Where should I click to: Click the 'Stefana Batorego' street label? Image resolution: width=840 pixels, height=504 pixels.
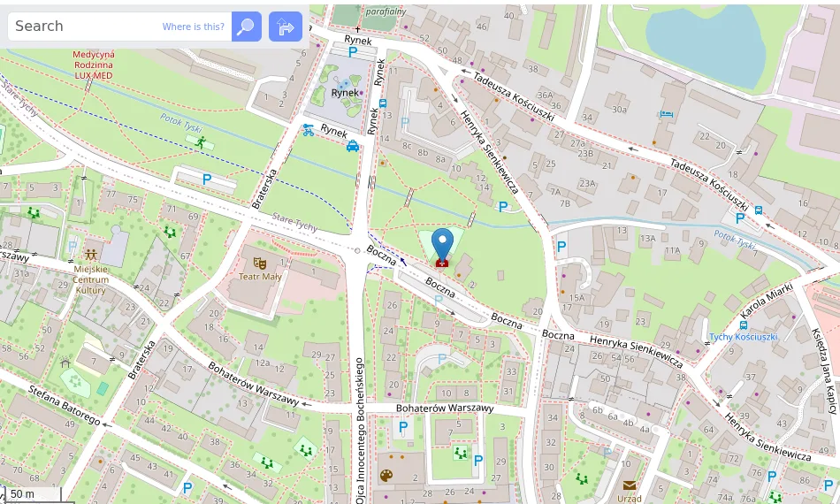tap(64, 405)
